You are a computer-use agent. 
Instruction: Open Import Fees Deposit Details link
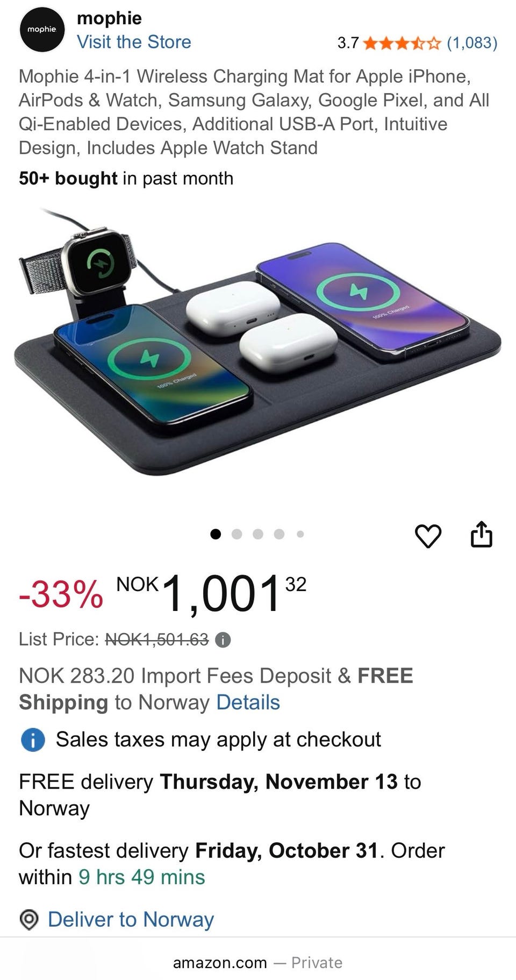click(248, 702)
